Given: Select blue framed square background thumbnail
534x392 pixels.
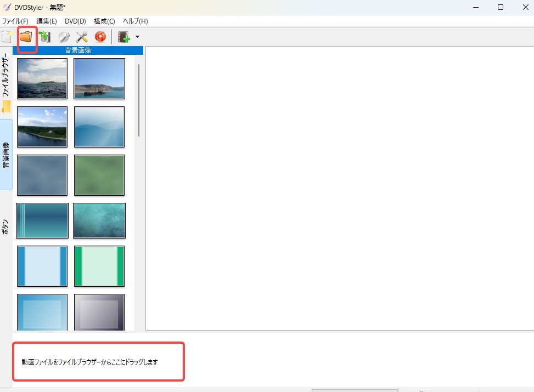Looking at the screenshot, I should pyautogui.click(x=42, y=313).
